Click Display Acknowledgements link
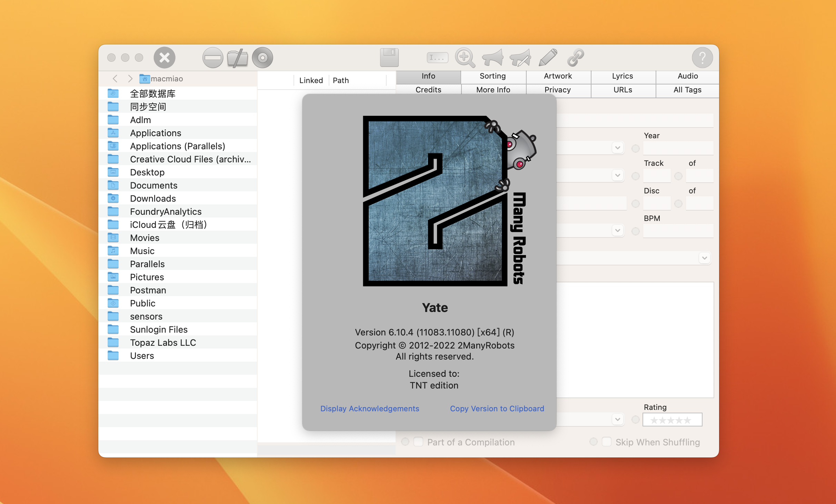The image size is (836, 504). [370, 409]
